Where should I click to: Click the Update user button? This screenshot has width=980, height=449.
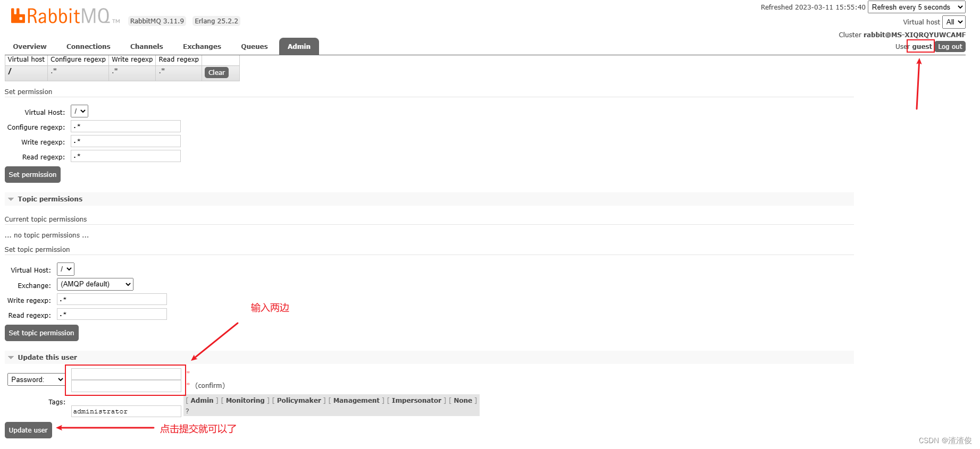click(x=28, y=430)
